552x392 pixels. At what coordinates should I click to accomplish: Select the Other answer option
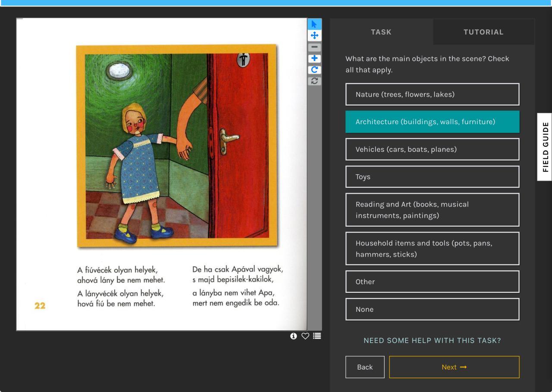coord(433,282)
